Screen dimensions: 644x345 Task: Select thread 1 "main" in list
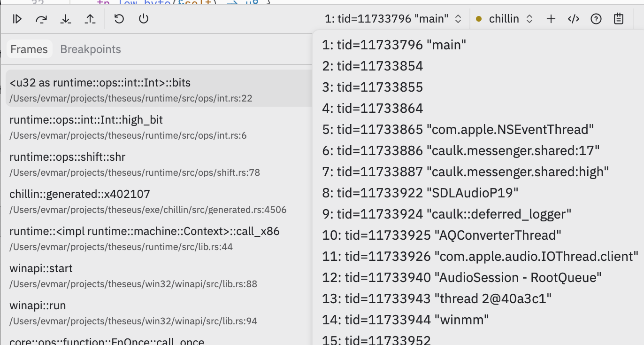tap(394, 45)
